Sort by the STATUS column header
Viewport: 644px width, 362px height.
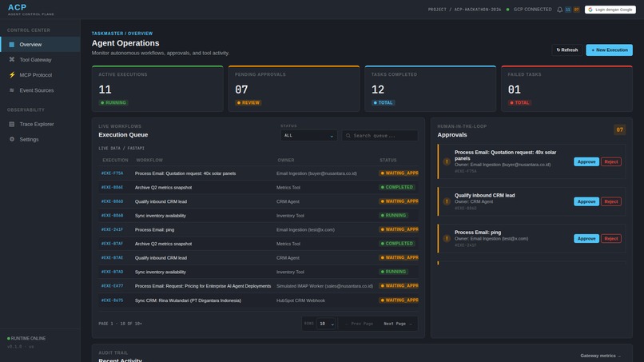tap(388, 161)
